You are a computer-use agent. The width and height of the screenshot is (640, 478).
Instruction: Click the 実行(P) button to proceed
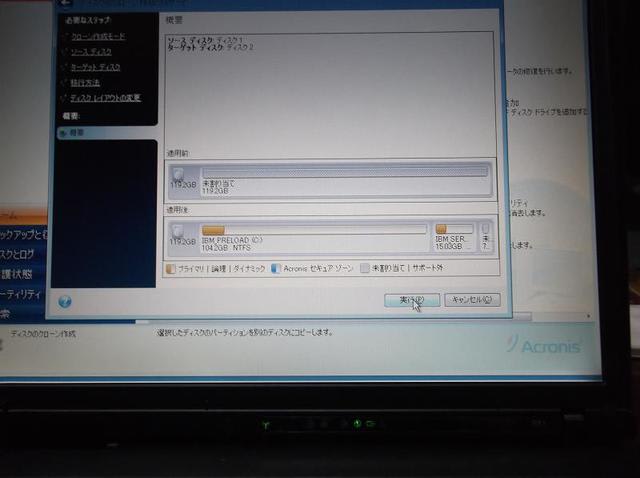pos(412,300)
